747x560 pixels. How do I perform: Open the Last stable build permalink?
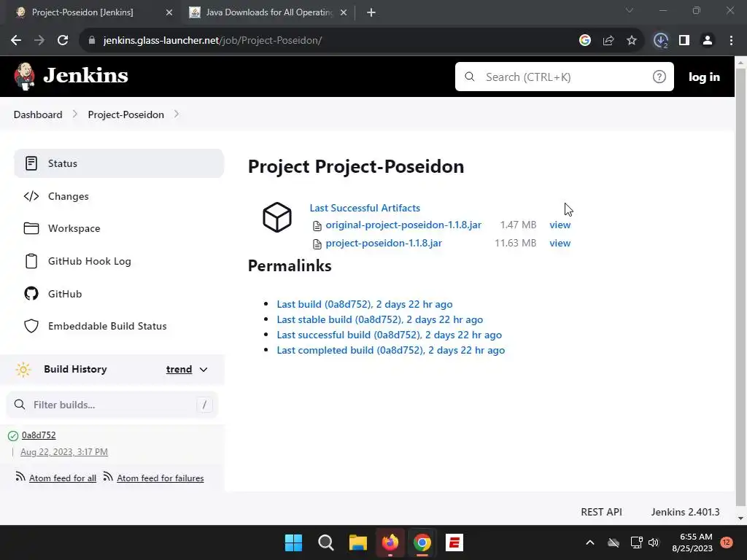pyautogui.click(x=379, y=319)
